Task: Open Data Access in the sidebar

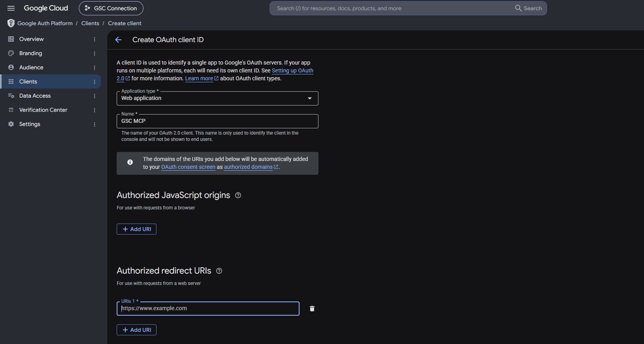Action: pos(50,96)
